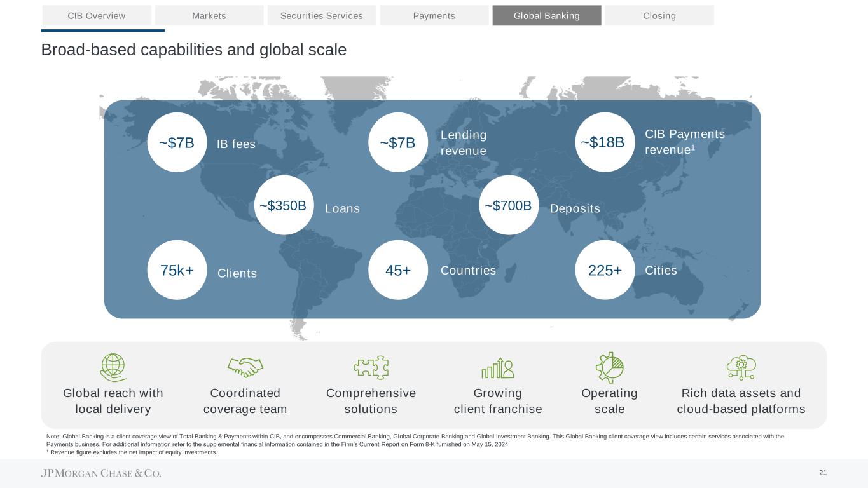
Task: Click the 45+ Countries circle
Action: pos(397,270)
